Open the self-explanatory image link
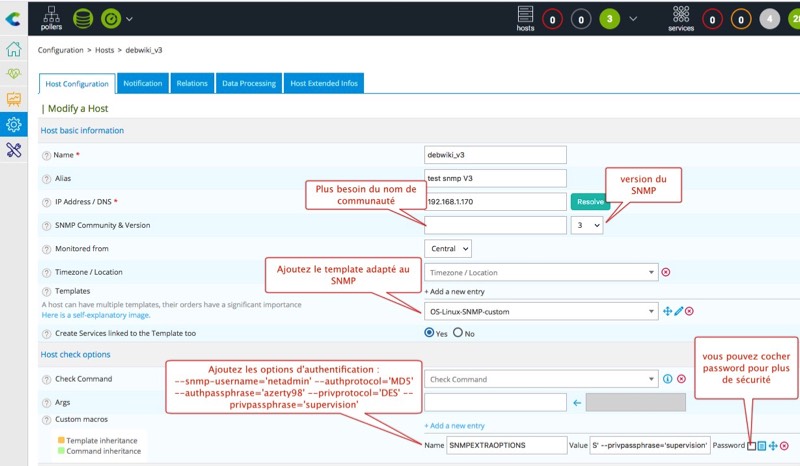 click(96, 315)
